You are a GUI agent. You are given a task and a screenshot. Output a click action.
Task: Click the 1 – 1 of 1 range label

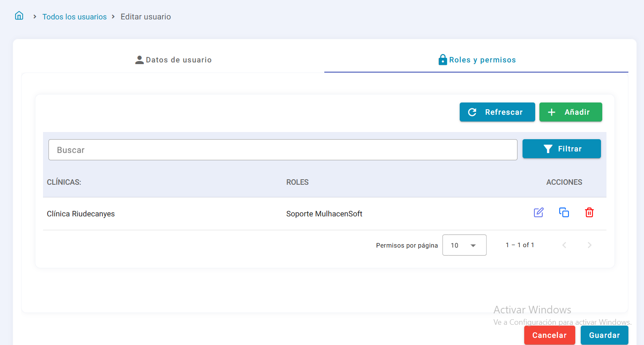tap(520, 245)
